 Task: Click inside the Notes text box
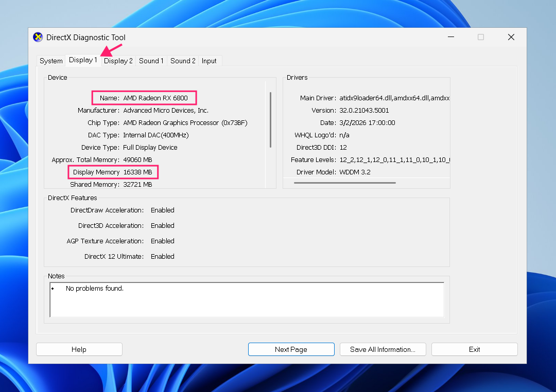point(247,300)
